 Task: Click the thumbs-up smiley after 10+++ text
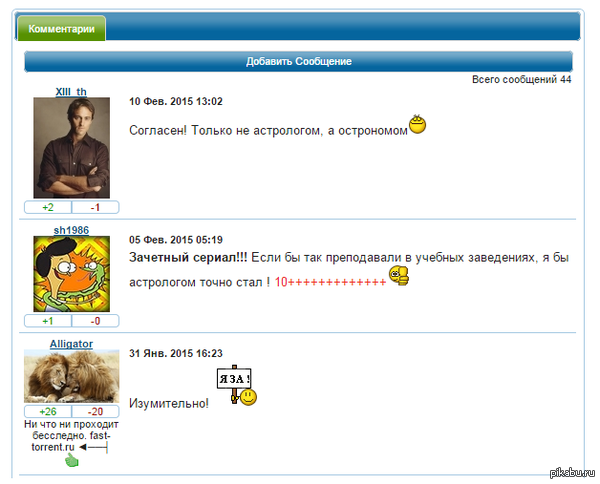coord(399,276)
